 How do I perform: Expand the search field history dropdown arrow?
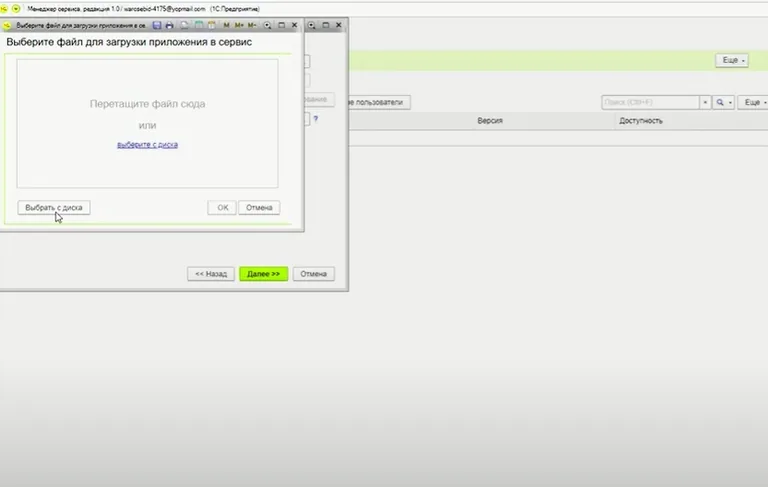[x=705, y=102]
